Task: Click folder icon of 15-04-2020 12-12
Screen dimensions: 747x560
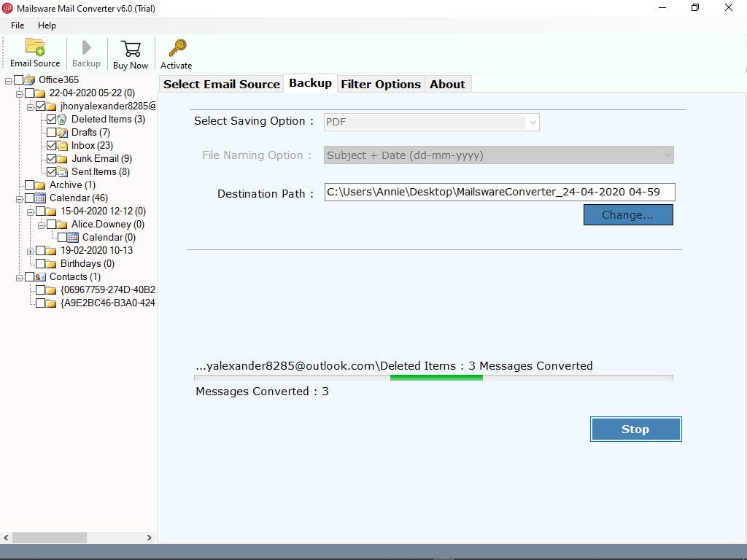Action: click(x=51, y=211)
